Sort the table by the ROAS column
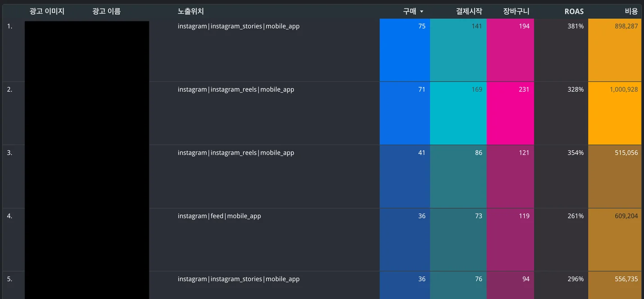Viewport: 644px width, 299px height. coord(574,11)
